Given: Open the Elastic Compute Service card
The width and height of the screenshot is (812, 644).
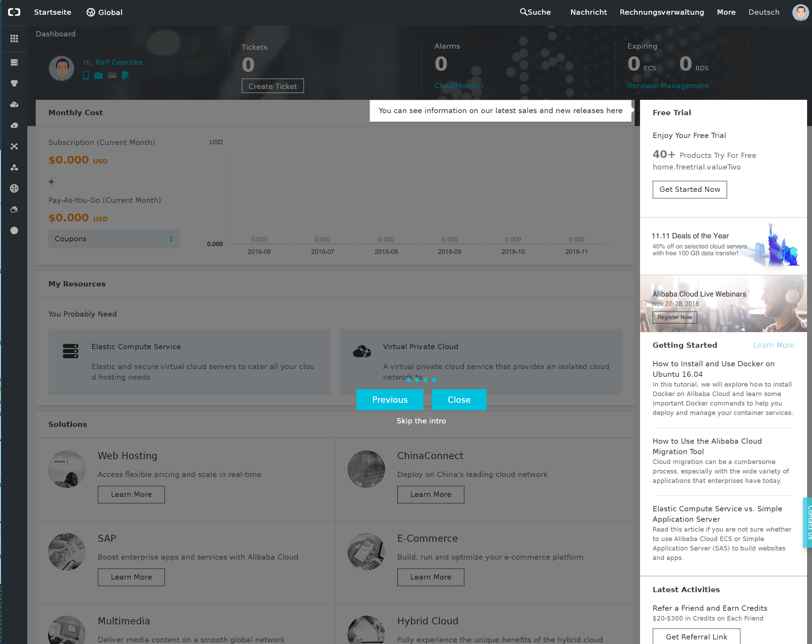Looking at the screenshot, I should tap(190, 362).
